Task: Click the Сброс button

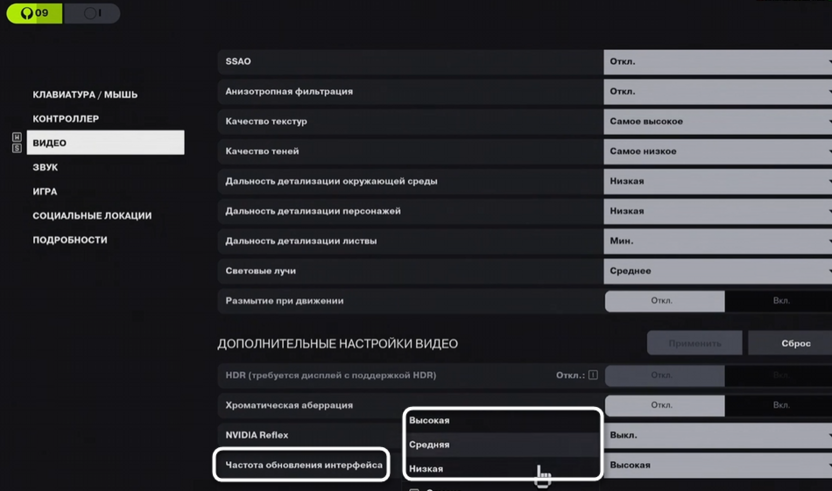Action: click(790, 343)
